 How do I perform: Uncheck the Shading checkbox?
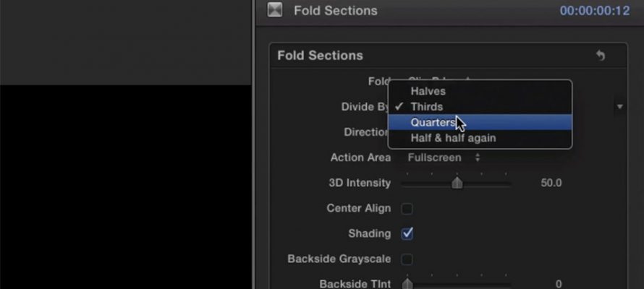(407, 233)
